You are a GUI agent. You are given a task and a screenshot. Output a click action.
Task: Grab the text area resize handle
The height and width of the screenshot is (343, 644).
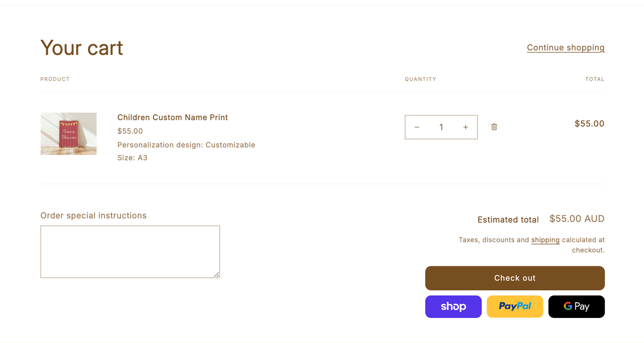click(217, 275)
